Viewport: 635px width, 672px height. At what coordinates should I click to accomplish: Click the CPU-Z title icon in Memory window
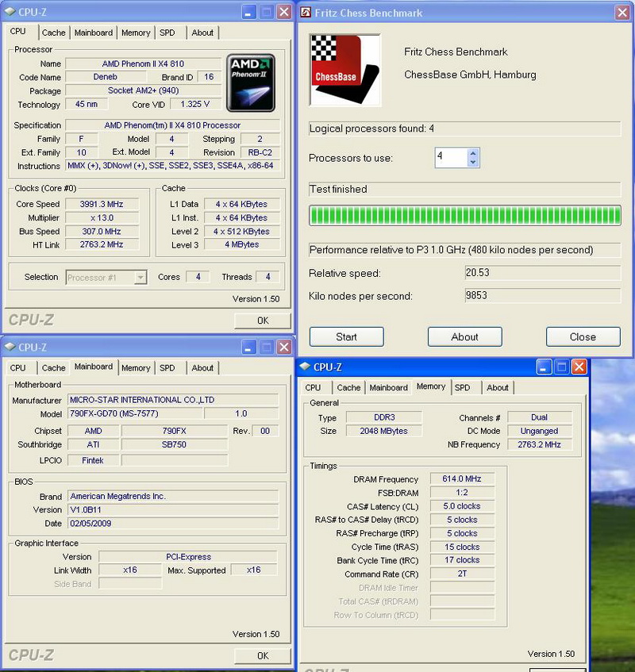305,367
